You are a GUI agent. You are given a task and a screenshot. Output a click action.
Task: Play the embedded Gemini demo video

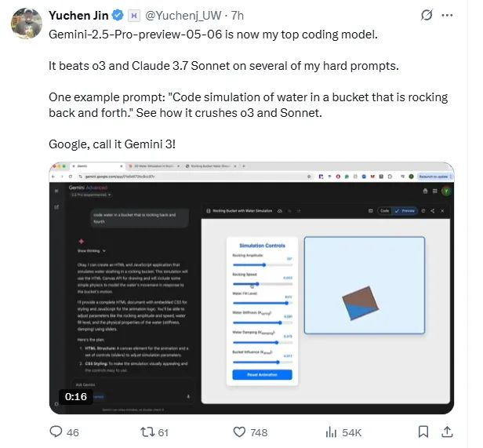tap(251, 287)
